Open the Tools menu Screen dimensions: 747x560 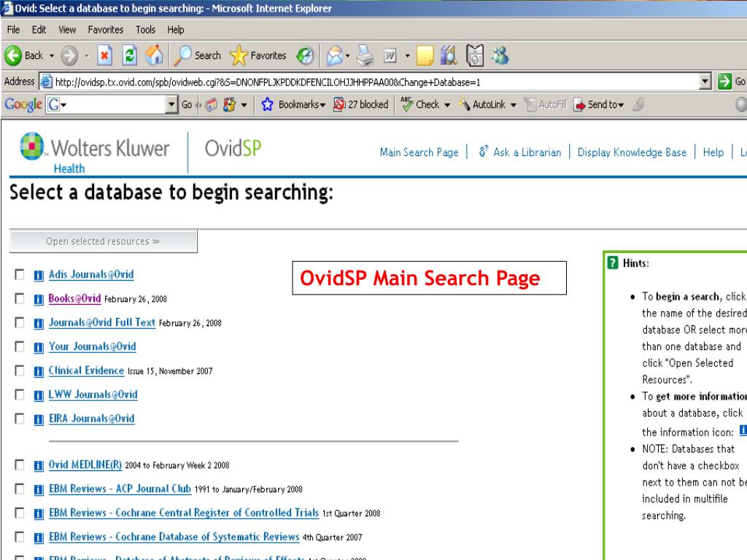[x=145, y=29]
